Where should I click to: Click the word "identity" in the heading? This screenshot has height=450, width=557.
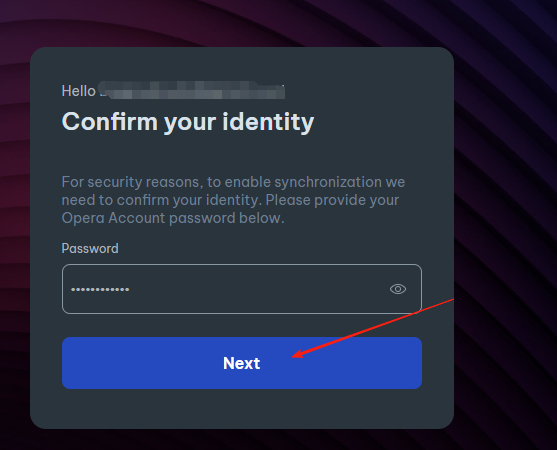coord(268,122)
